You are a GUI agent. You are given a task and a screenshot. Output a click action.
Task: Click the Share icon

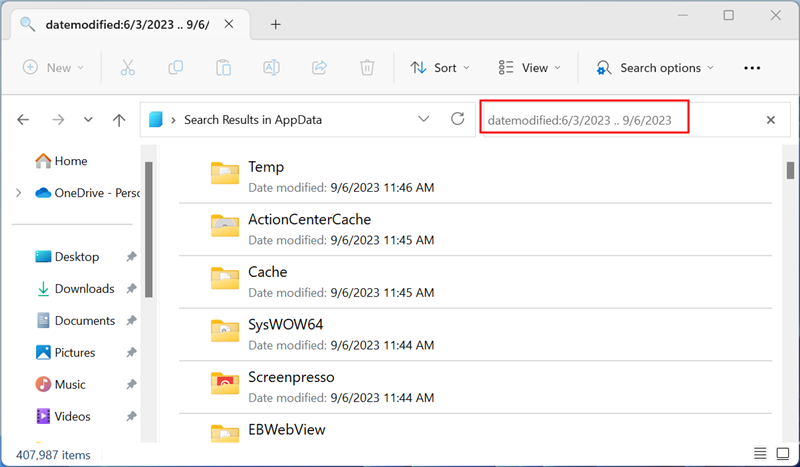coord(319,68)
